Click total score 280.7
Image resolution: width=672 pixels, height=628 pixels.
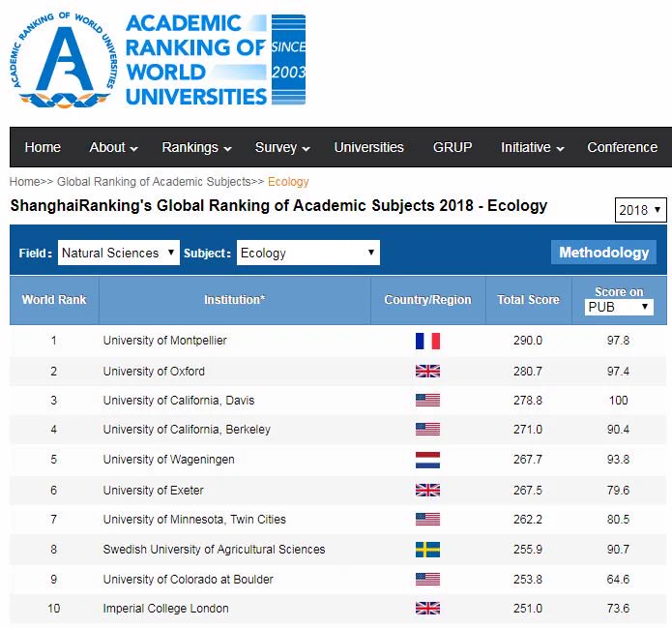click(528, 371)
